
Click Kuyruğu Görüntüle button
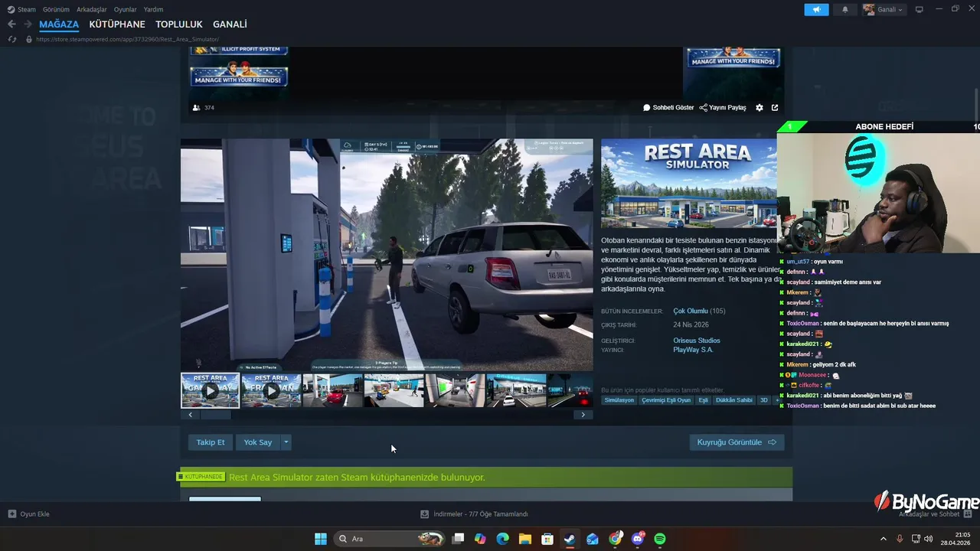tap(737, 442)
